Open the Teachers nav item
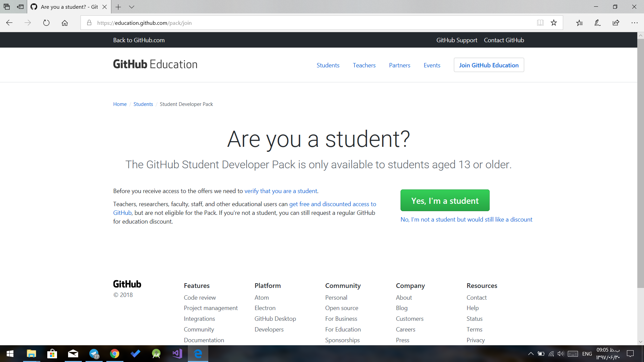This screenshot has width=644, height=362. pos(364,65)
